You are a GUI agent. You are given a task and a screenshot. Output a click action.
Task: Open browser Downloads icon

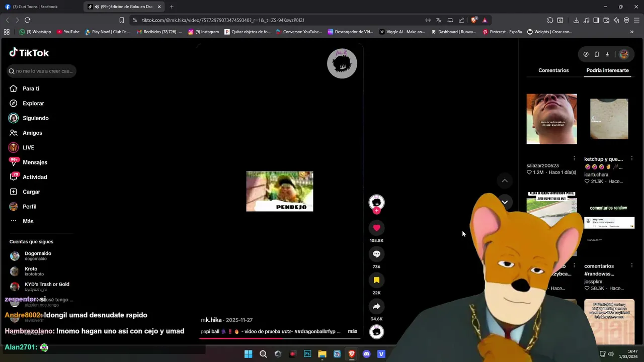(576, 20)
